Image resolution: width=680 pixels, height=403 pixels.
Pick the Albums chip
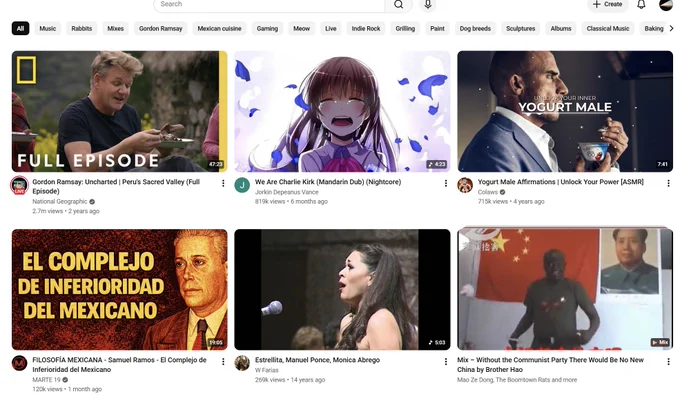561,29
